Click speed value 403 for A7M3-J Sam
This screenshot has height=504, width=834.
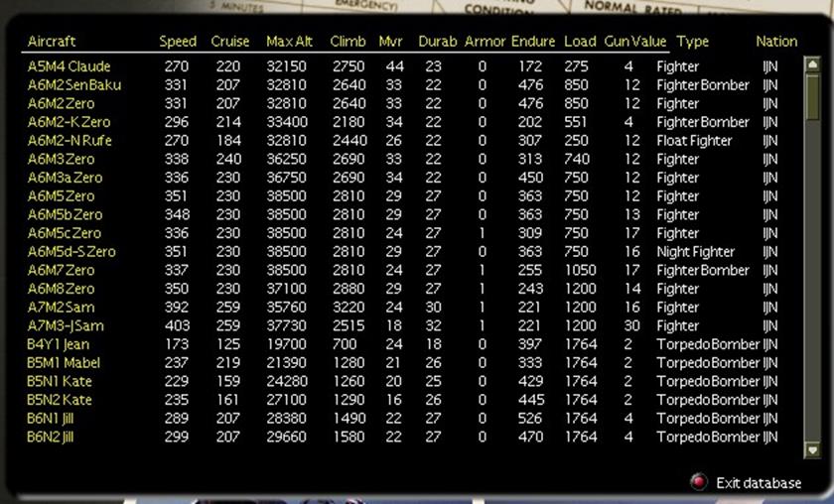click(177, 325)
